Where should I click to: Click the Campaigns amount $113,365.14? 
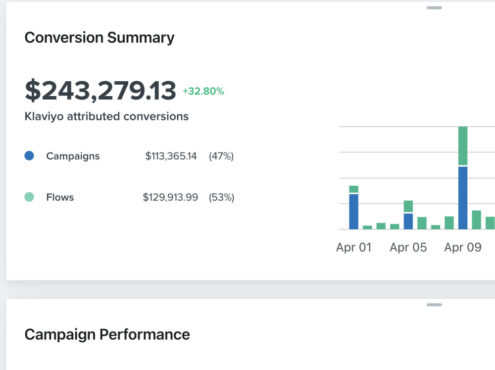pos(171,156)
